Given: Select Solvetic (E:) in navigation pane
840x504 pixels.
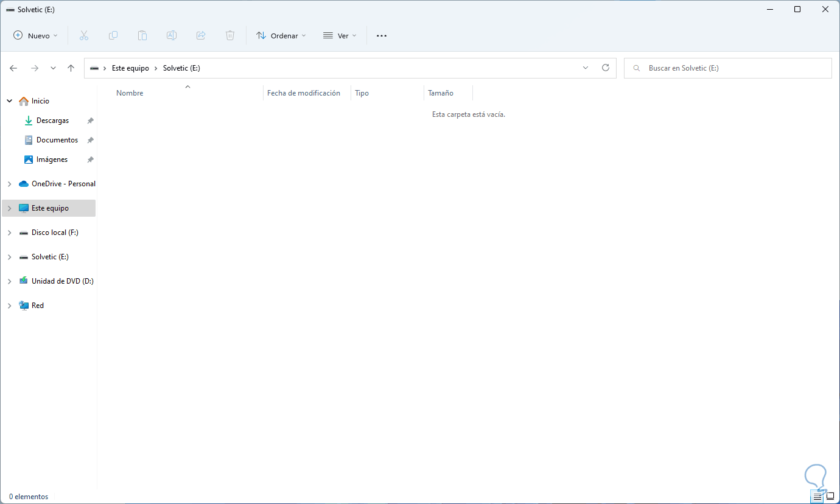Looking at the screenshot, I should pos(50,257).
